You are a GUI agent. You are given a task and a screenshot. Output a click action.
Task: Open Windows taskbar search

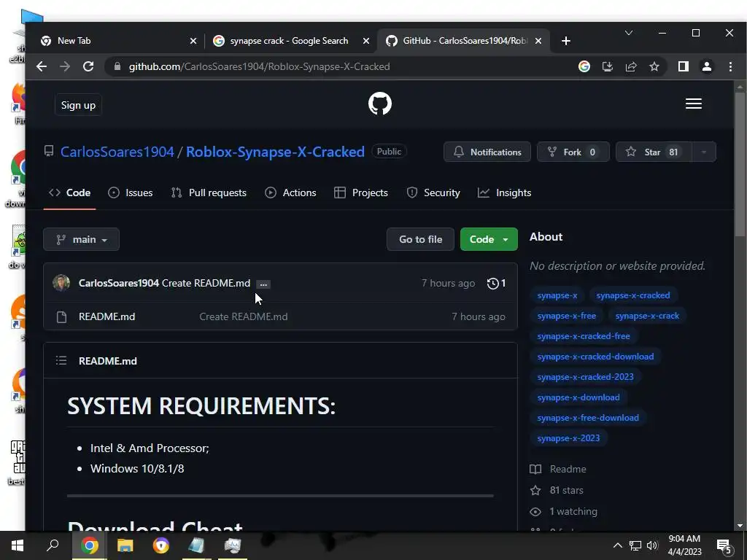pyautogui.click(x=53, y=545)
